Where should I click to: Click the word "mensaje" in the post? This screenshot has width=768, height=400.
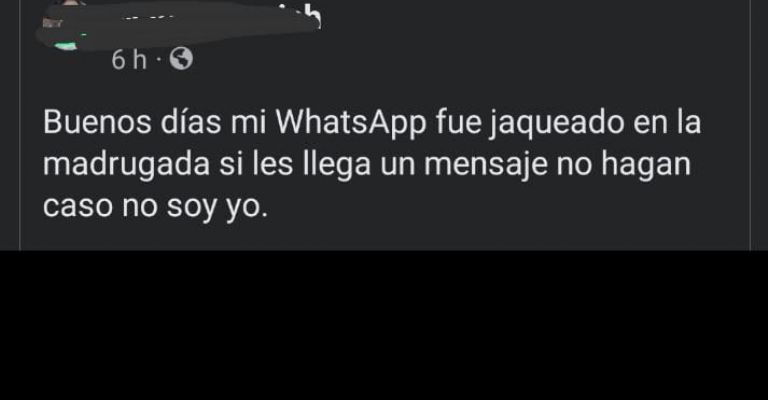click(x=485, y=165)
